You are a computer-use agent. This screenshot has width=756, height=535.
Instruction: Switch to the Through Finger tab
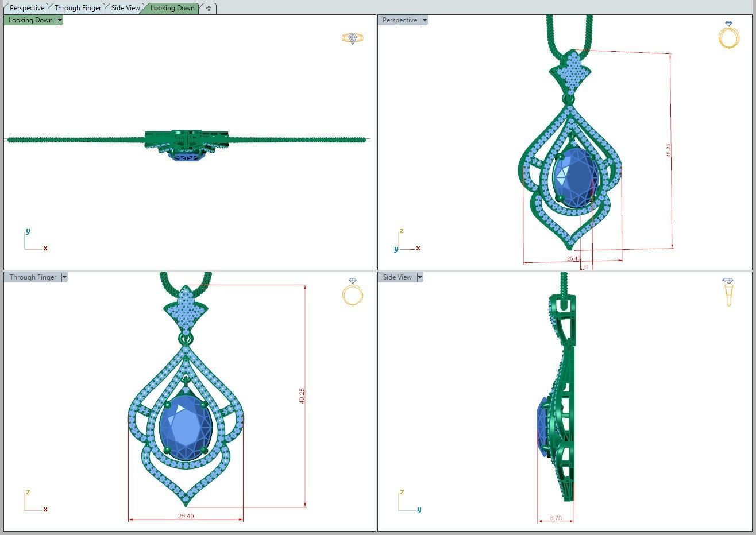point(78,8)
